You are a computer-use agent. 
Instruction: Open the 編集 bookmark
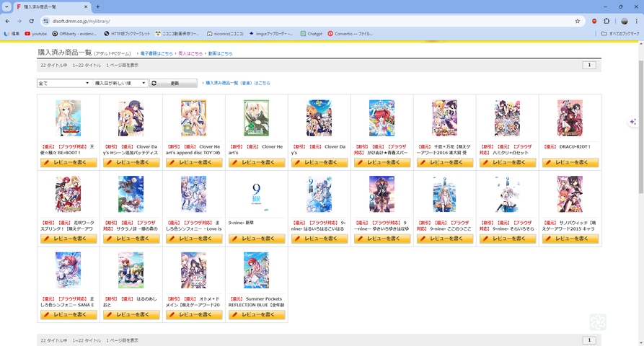[x=12, y=34]
